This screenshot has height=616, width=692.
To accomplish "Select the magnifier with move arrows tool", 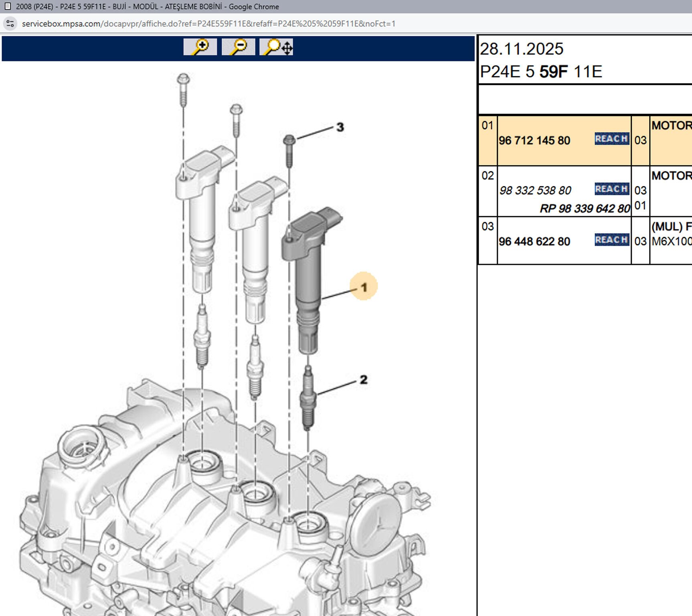I will coord(276,47).
